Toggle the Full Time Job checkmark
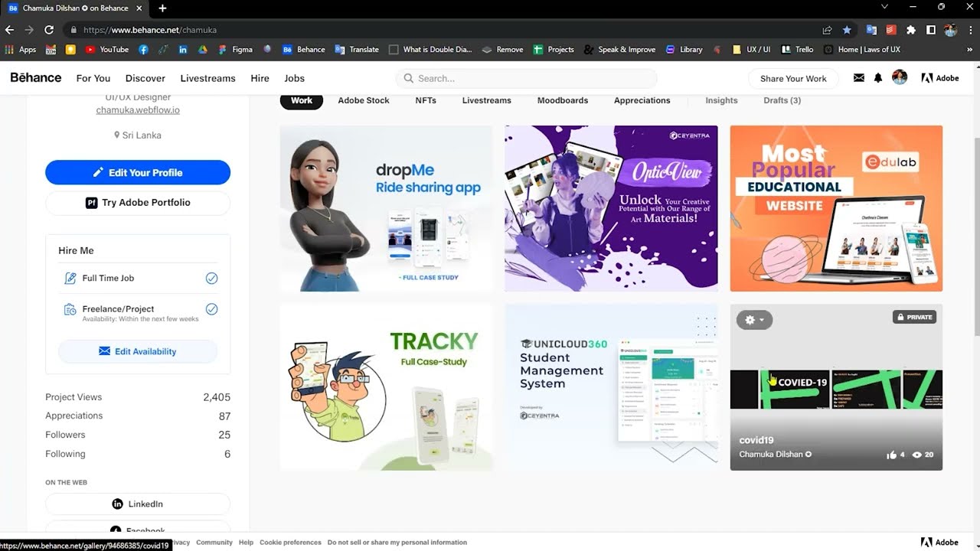The width and height of the screenshot is (980, 551). 211,278
